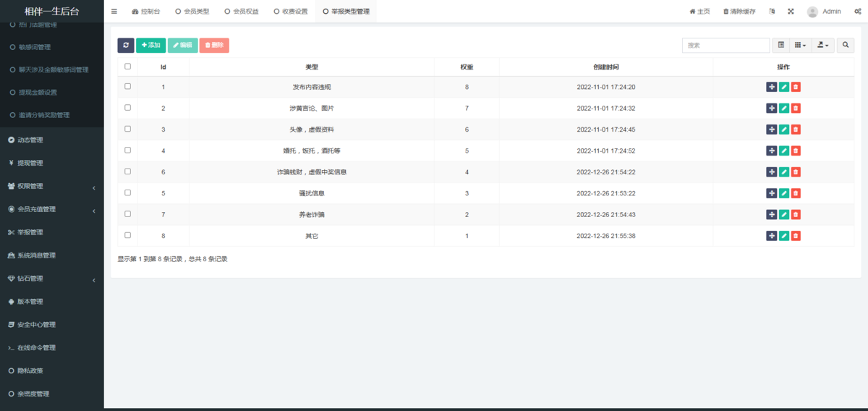Check the box for row 头像，虚假资料
Viewport: 868px width, 411px height.
coord(127,129)
